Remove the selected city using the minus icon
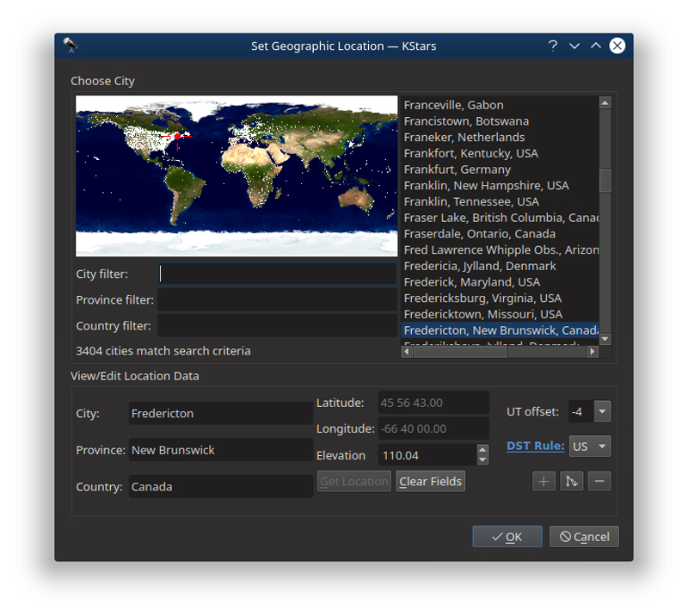Image resolution: width=688 pixels, height=616 pixels. [599, 481]
